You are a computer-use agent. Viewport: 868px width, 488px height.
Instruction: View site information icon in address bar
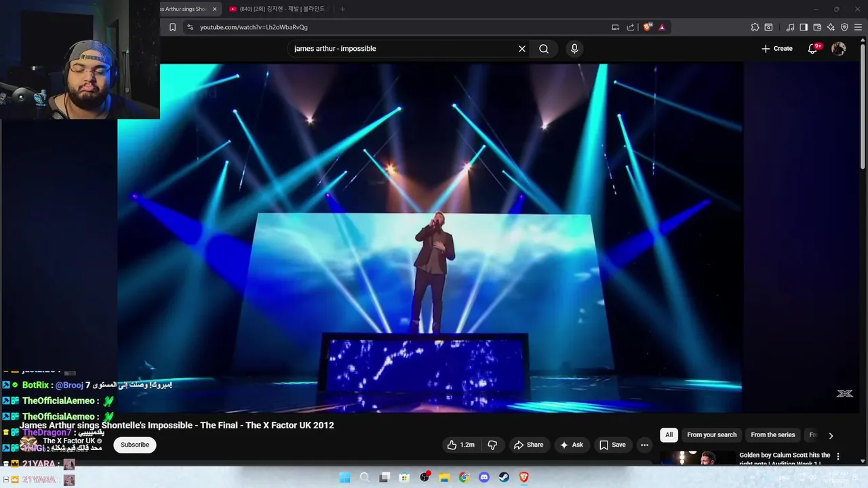190,27
